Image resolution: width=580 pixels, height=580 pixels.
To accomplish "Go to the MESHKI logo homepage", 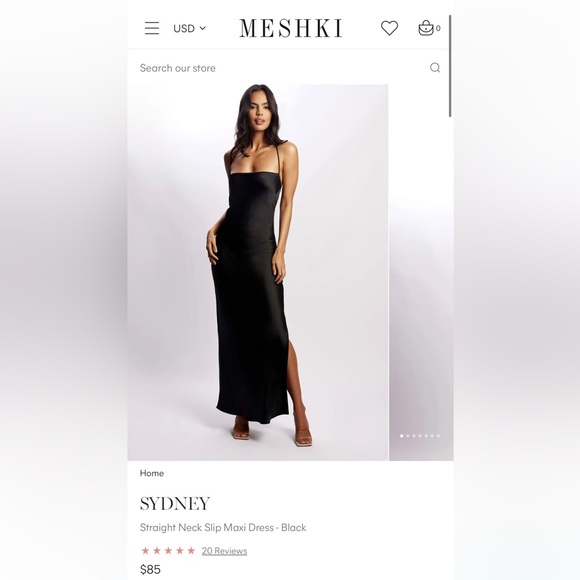I will click(291, 28).
